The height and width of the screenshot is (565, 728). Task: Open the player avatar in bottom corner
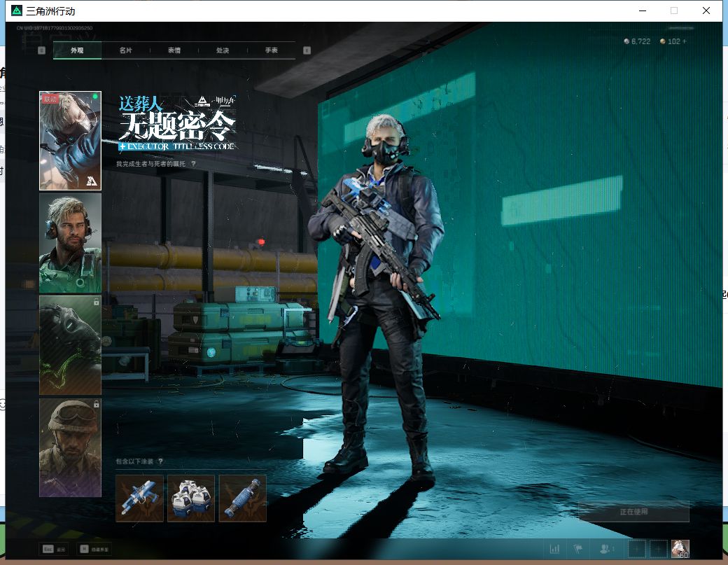pyautogui.click(x=680, y=549)
